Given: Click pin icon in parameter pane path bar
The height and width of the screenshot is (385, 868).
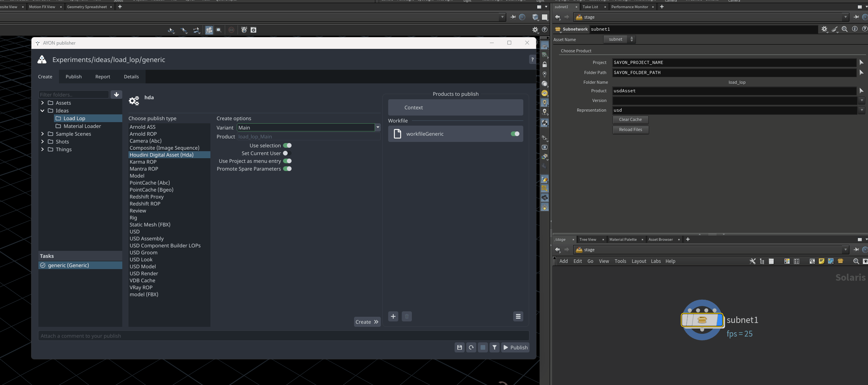Looking at the screenshot, I should [856, 17].
